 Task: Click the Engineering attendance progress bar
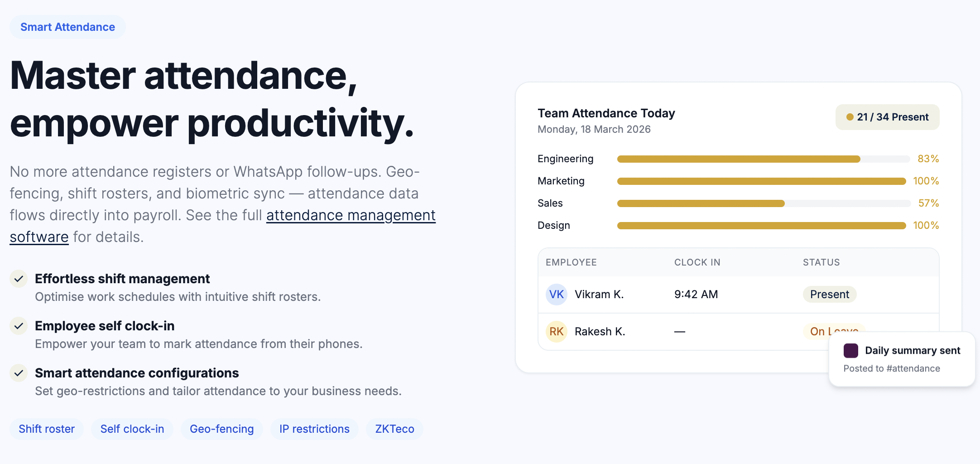(x=764, y=159)
